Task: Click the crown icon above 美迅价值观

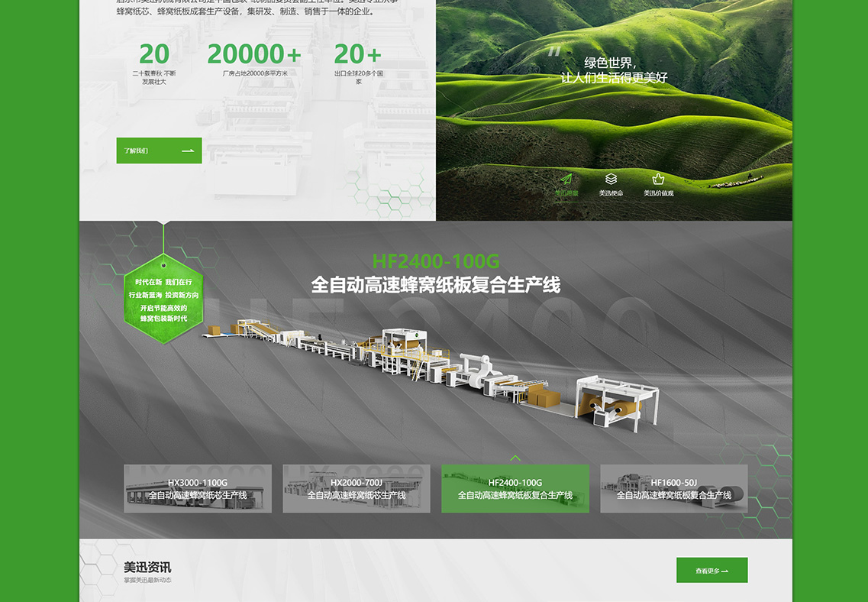Action: tap(658, 179)
